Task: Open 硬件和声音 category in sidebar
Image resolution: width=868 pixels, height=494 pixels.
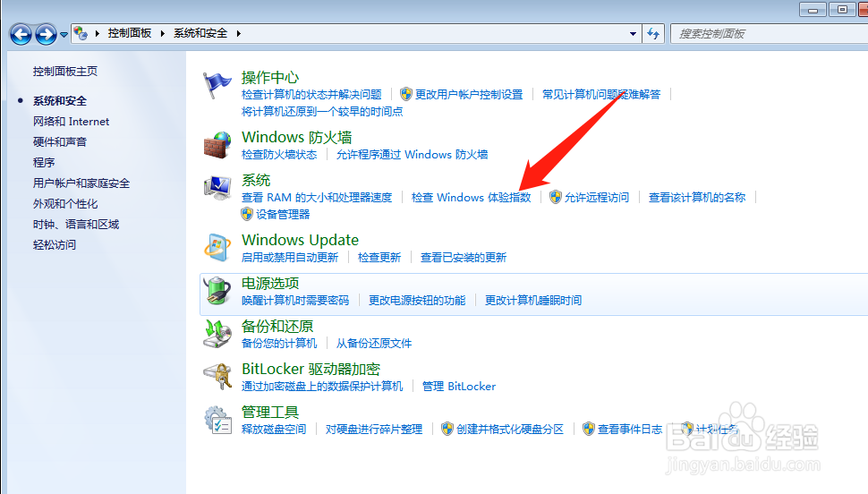Action: (60, 141)
